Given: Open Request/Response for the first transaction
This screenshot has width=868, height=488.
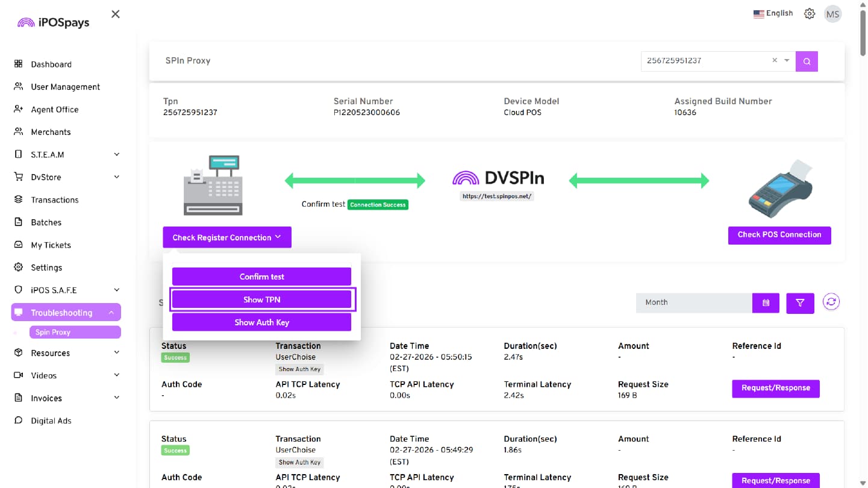Looking at the screenshot, I should (775, 388).
